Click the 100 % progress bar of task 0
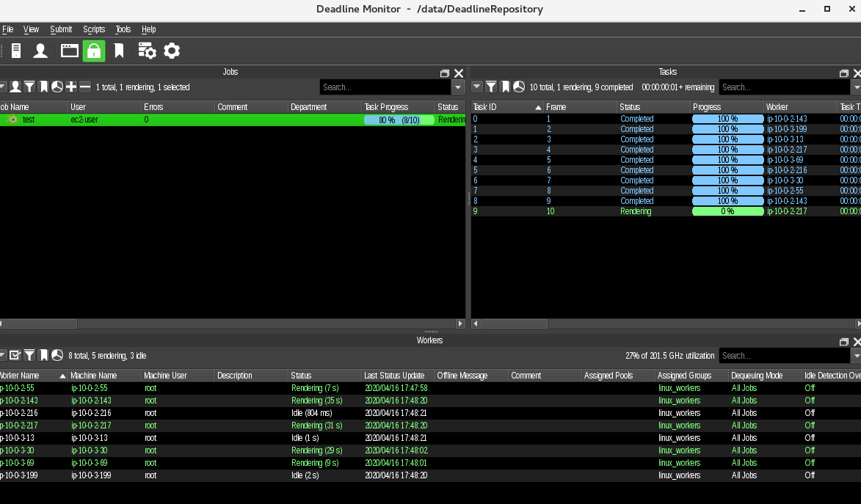861x504 pixels. [x=727, y=119]
